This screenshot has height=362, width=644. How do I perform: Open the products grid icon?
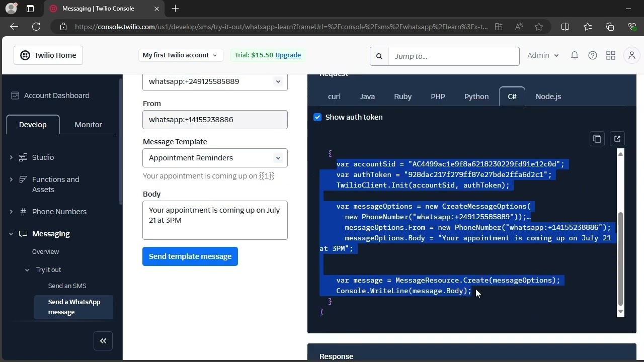click(611, 55)
